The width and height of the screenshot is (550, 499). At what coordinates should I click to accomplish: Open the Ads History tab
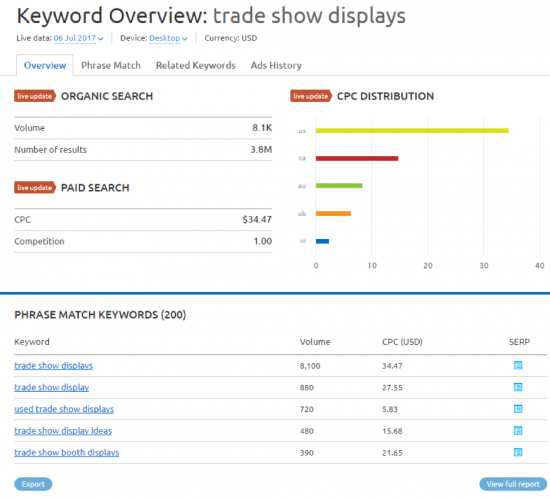click(x=276, y=65)
